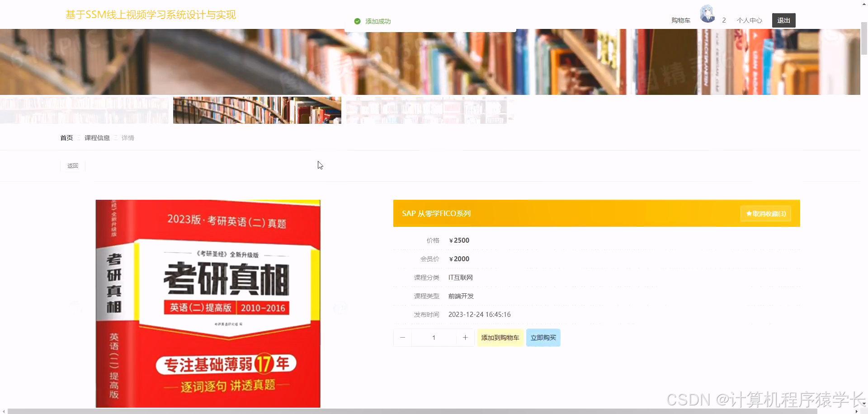Screen dimensions: 868x414
Task: Click the 详情 breadcrumb text
Action: [x=128, y=138]
